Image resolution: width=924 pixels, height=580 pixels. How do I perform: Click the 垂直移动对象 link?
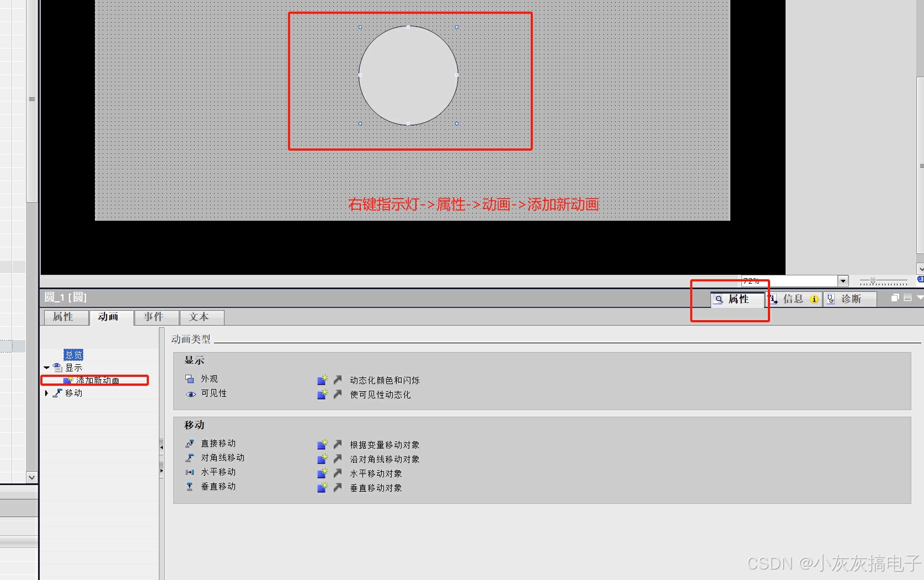click(376, 488)
